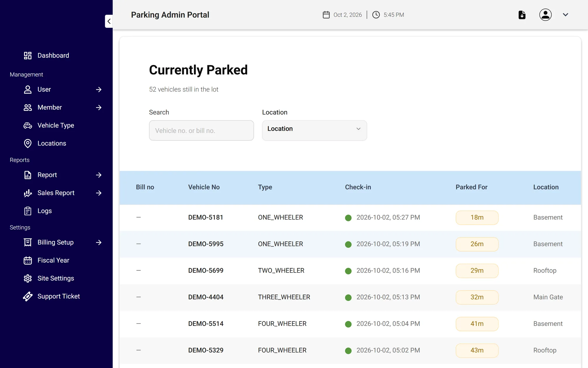Focus the vehicle no. or bill no. search field
Screen dimensions: 588x368
201,130
